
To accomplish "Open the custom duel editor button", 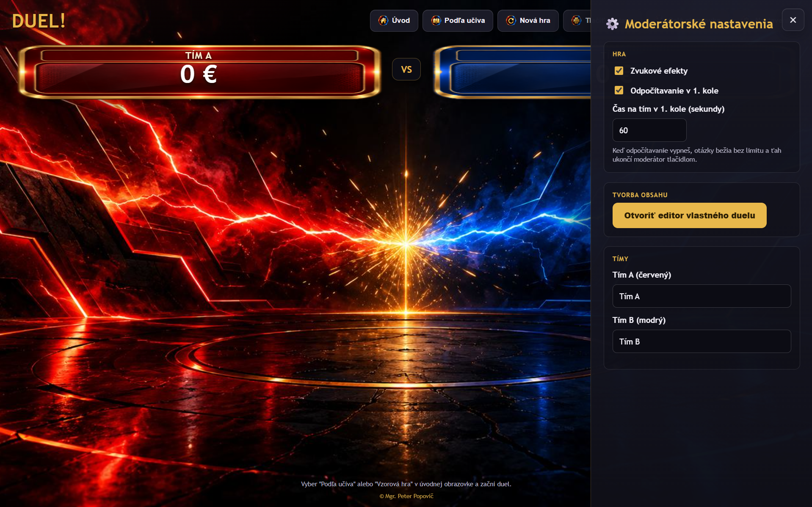I will [x=689, y=215].
